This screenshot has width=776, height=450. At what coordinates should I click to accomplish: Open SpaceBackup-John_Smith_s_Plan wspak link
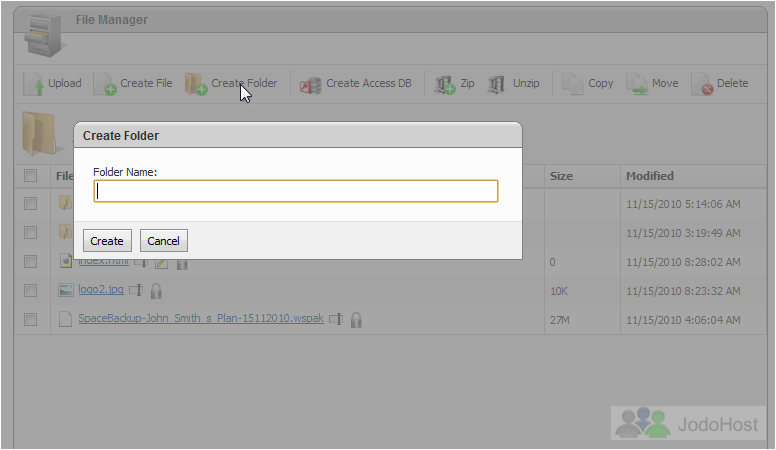200,319
